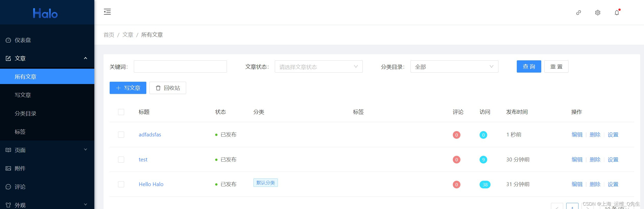Expand the 页面 menu chevron
The height and width of the screenshot is (209, 644).
pos(86,149)
